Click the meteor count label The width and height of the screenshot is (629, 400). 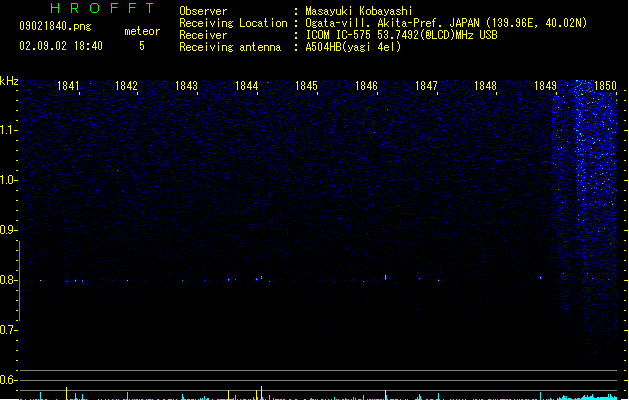[x=142, y=31]
